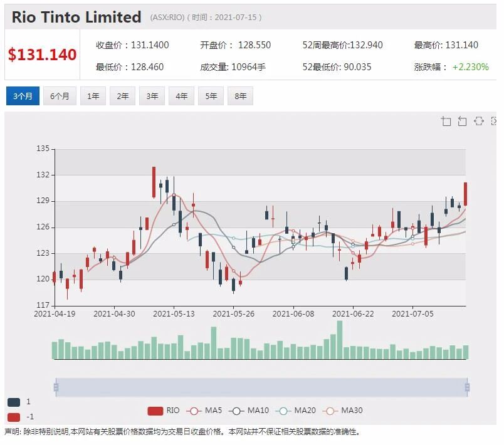Click the area zoom icon in chart toolbox
Viewport: 504px width, 445px height.
[x=446, y=121]
